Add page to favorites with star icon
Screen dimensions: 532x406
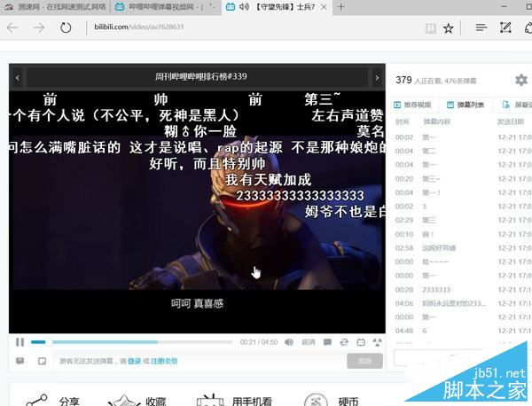point(448,28)
